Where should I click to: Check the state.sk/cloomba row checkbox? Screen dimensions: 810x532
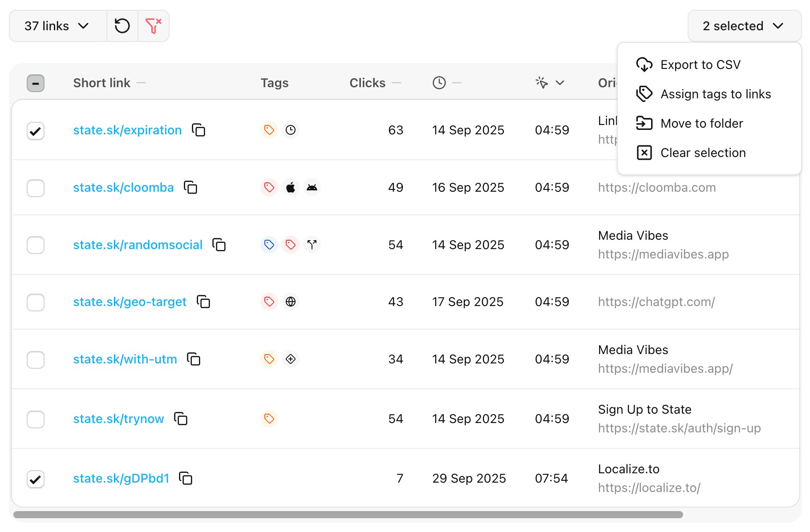tap(35, 188)
